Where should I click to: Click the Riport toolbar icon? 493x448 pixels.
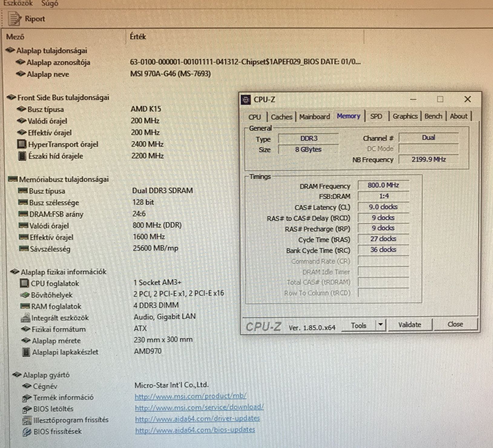click(x=14, y=18)
